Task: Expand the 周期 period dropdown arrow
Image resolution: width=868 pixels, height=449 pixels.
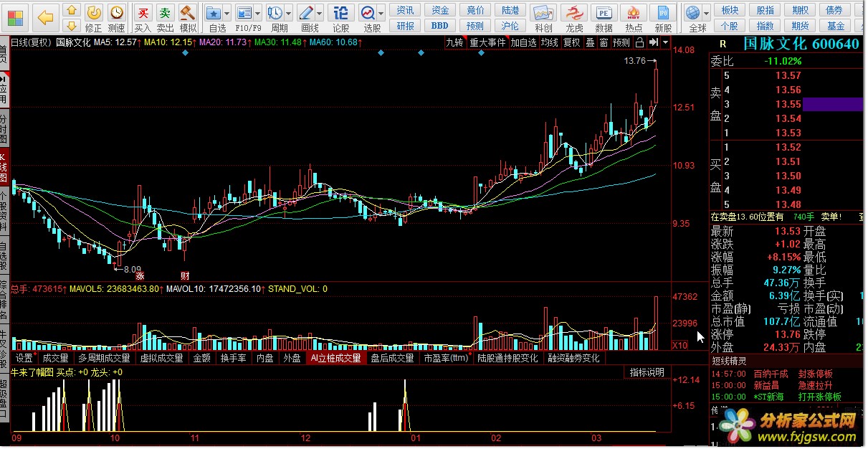Action: [288, 13]
